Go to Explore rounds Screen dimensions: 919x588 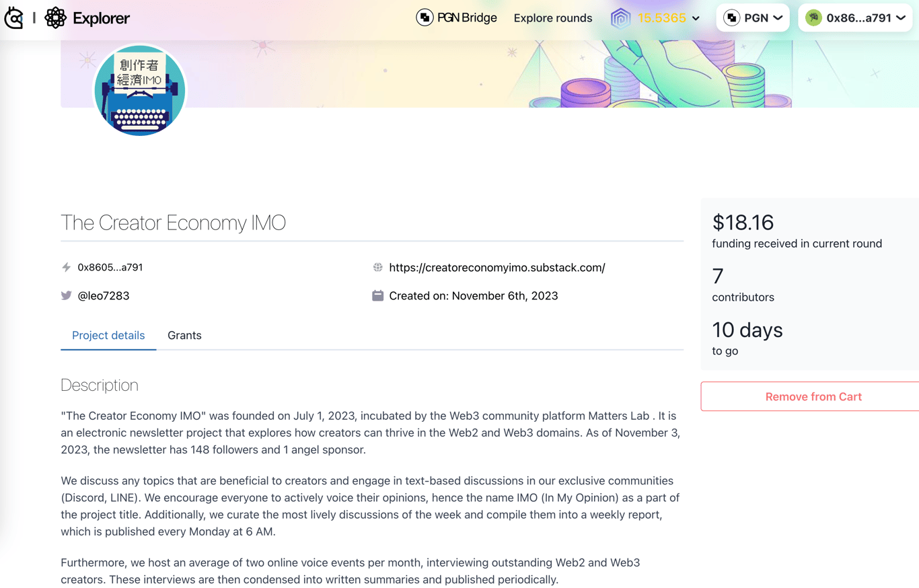[553, 18]
